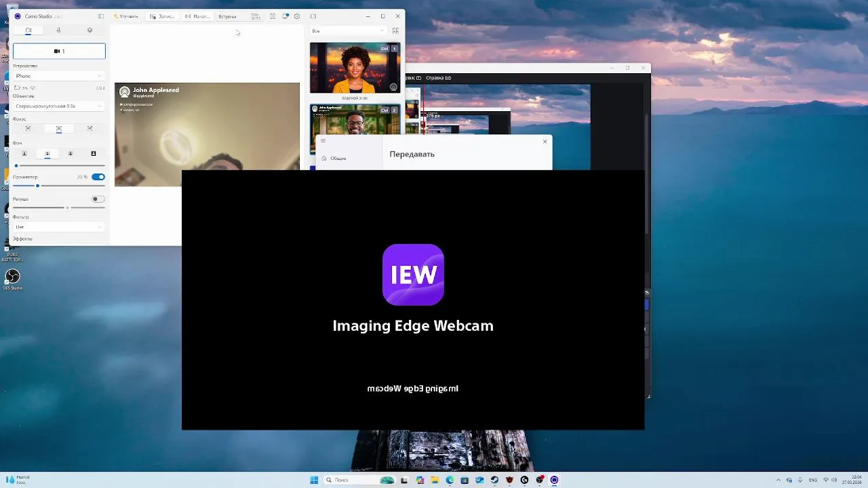Select third focus mode icon under Фокус
This screenshot has height=488, width=868.
[90, 128]
